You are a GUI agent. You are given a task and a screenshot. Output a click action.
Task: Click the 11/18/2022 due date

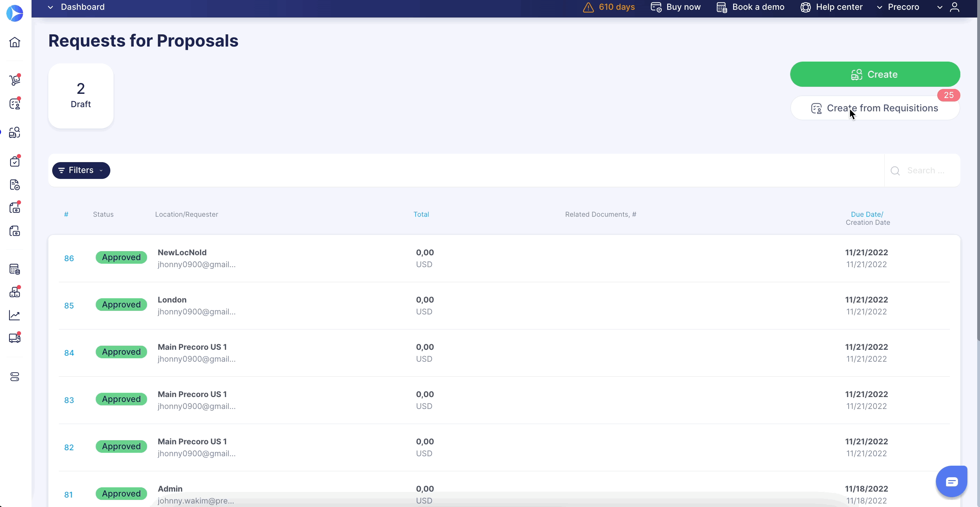pos(866,489)
